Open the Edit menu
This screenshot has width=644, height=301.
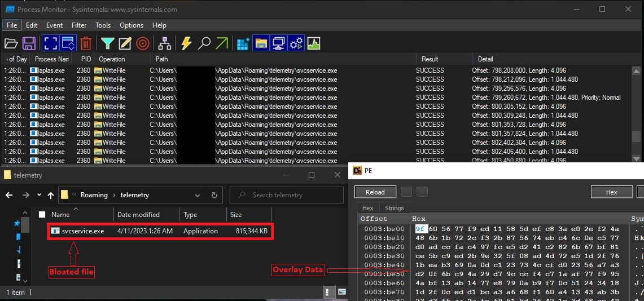tap(32, 25)
